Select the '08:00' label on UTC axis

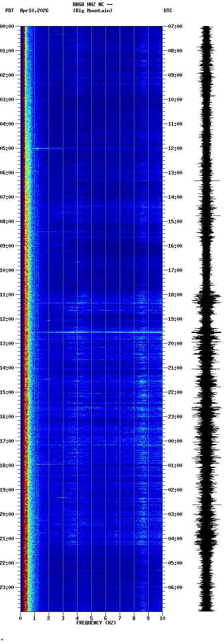coord(175,51)
